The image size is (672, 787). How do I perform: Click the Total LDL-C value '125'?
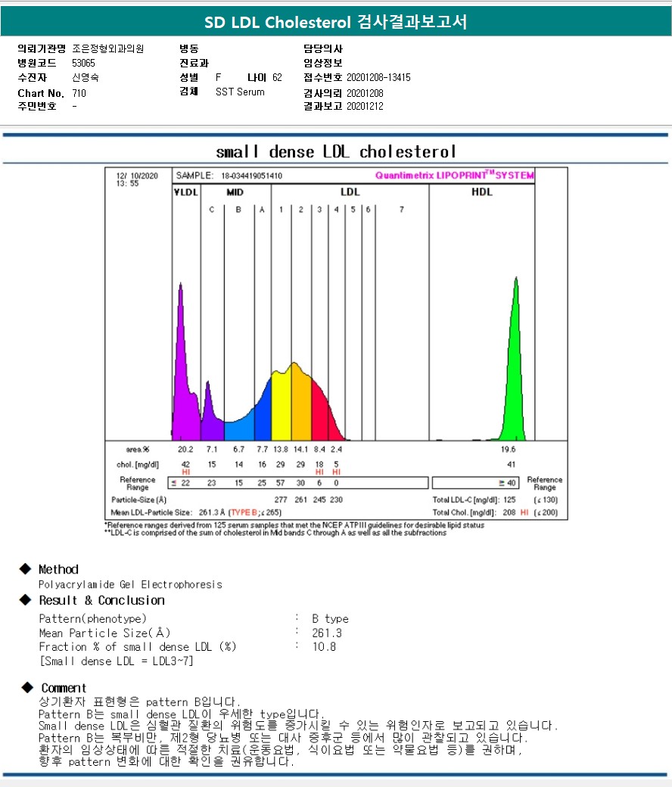(509, 500)
